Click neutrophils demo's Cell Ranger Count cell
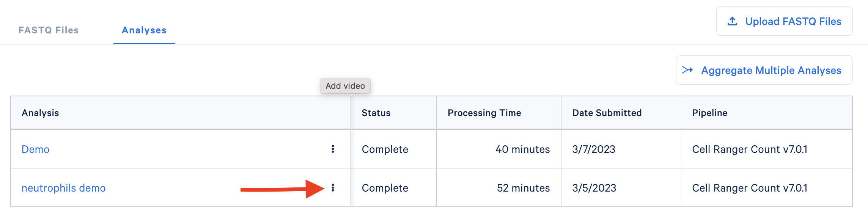 coord(750,188)
